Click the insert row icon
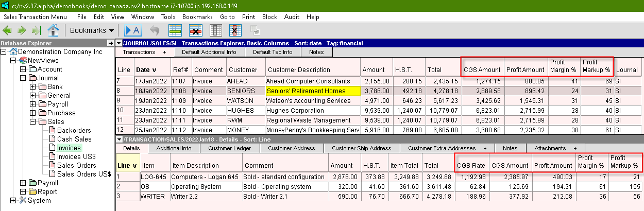 click(x=175, y=30)
